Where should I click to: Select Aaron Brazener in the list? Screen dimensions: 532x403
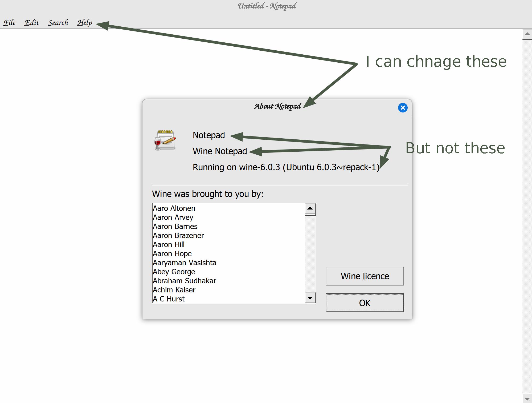[x=228, y=235]
